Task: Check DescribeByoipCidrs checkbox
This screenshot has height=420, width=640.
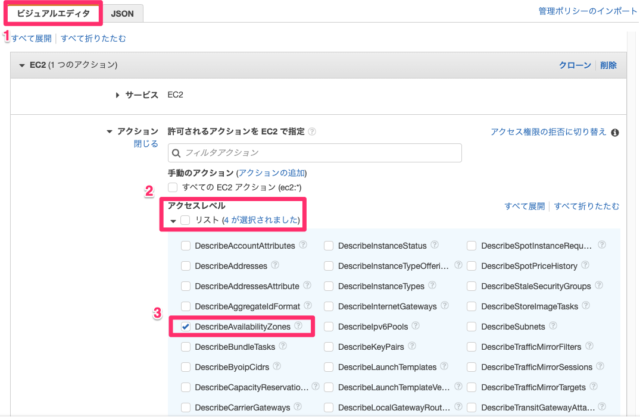Action: coord(186,367)
